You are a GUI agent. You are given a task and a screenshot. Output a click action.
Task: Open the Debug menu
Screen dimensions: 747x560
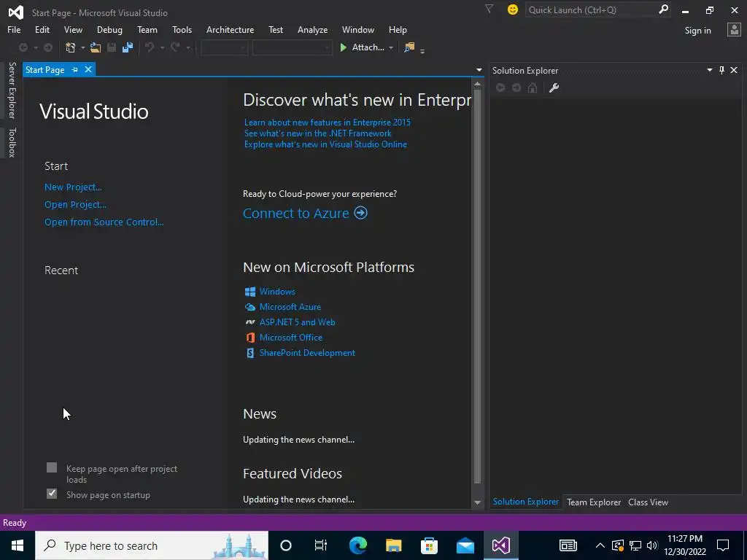(109, 29)
